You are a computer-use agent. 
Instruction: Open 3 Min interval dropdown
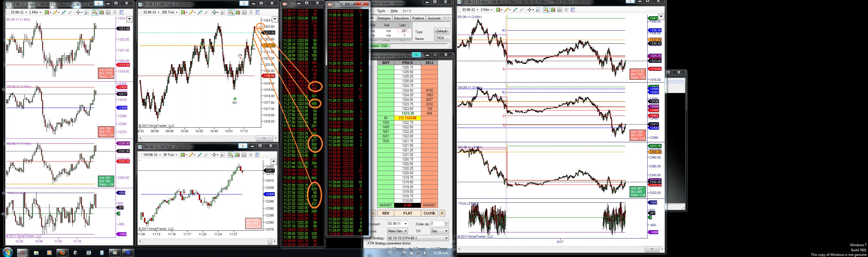tap(487, 10)
